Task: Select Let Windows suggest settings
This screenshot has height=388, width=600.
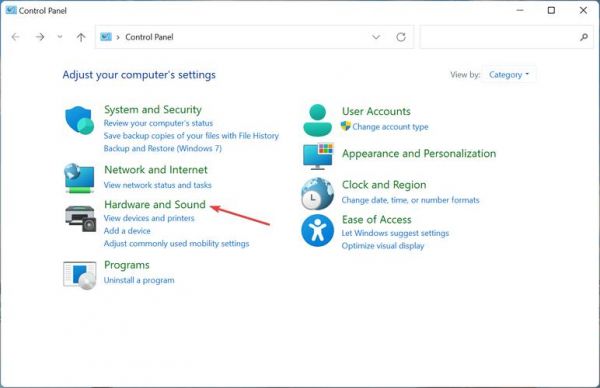Action: point(395,233)
